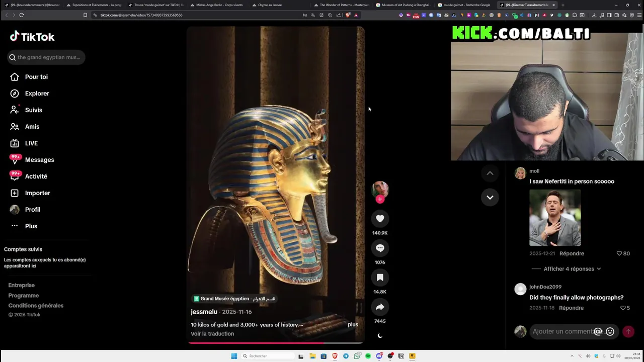Image resolution: width=644 pixels, height=362 pixels.
Task: Switch to musée guimet Google search tab
Action: (465, 5)
